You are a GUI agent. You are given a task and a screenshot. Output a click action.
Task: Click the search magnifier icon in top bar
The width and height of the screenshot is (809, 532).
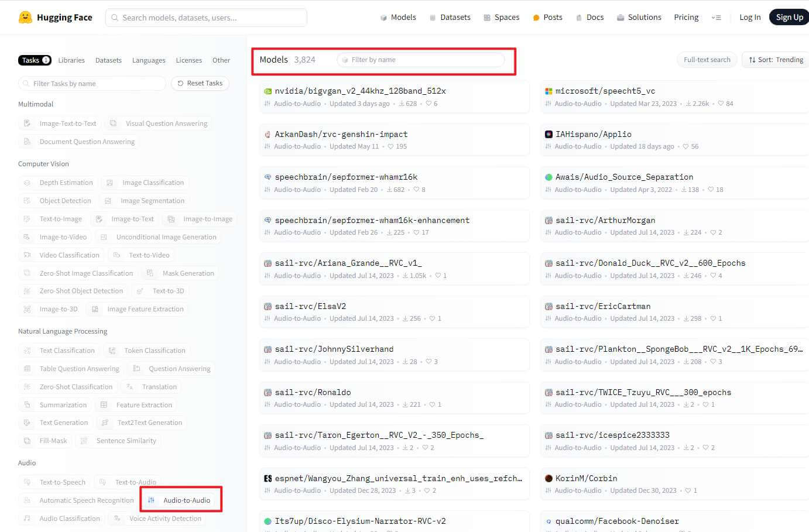point(115,18)
